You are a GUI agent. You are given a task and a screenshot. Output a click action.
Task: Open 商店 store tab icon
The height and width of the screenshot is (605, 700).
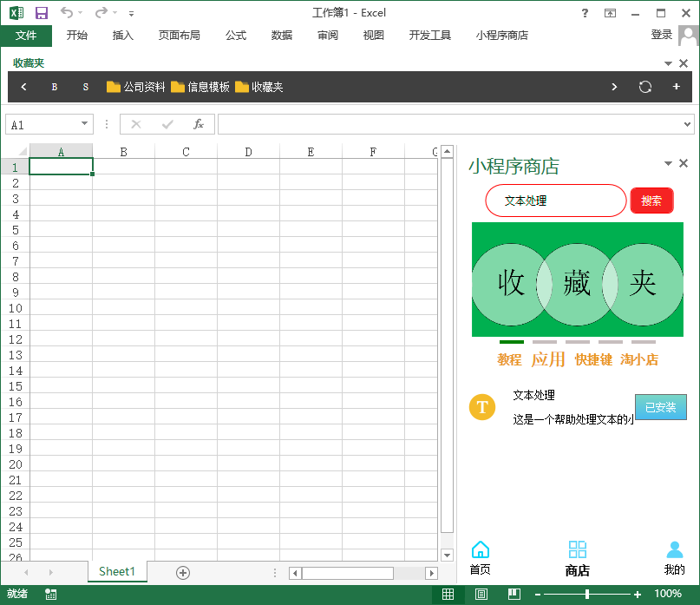(x=577, y=558)
